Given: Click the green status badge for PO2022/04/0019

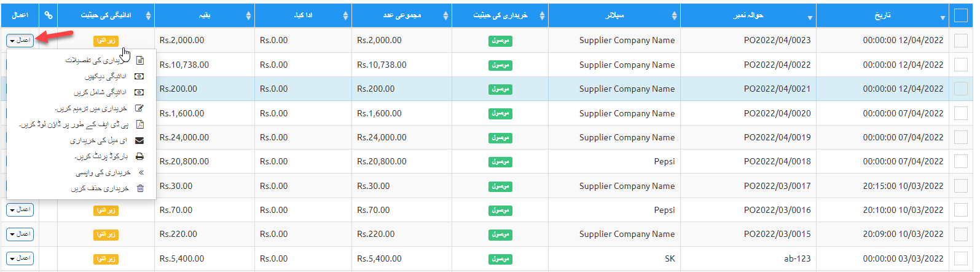Looking at the screenshot, I should pos(501,138).
